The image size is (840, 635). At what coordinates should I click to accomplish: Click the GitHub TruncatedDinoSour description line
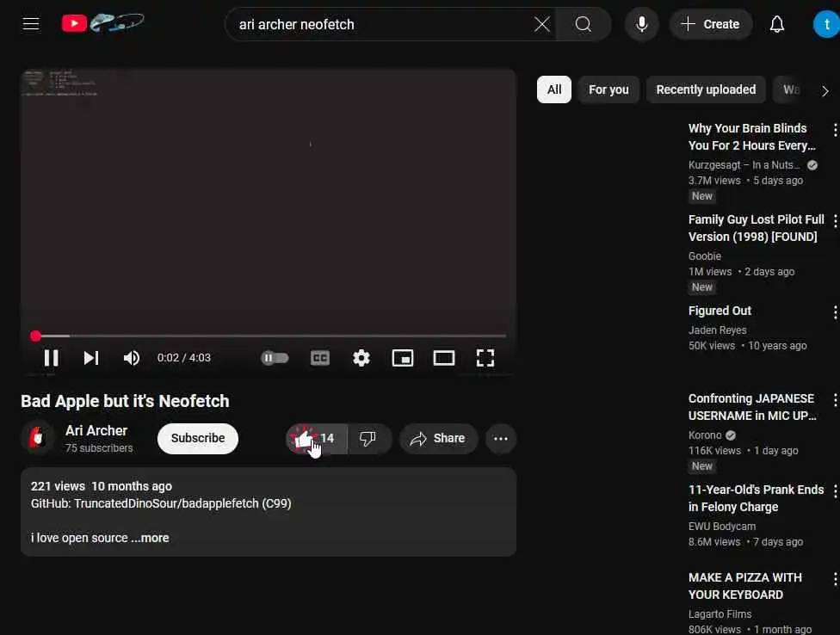pyautogui.click(x=161, y=503)
